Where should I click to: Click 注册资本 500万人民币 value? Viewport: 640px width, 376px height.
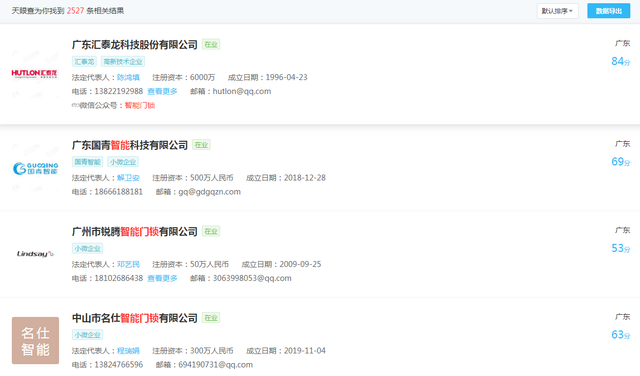[x=211, y=178]
